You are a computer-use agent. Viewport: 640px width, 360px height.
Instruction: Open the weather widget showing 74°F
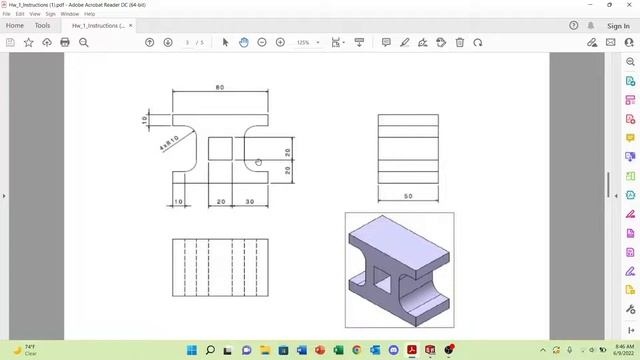point(24,350)
